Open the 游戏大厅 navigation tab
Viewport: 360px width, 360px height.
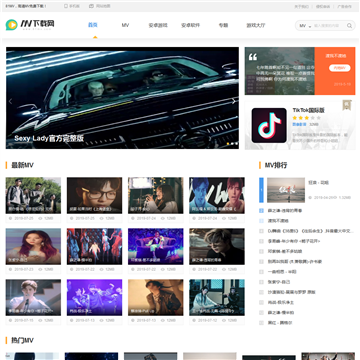pyautogui.click(x=256, y=25)
